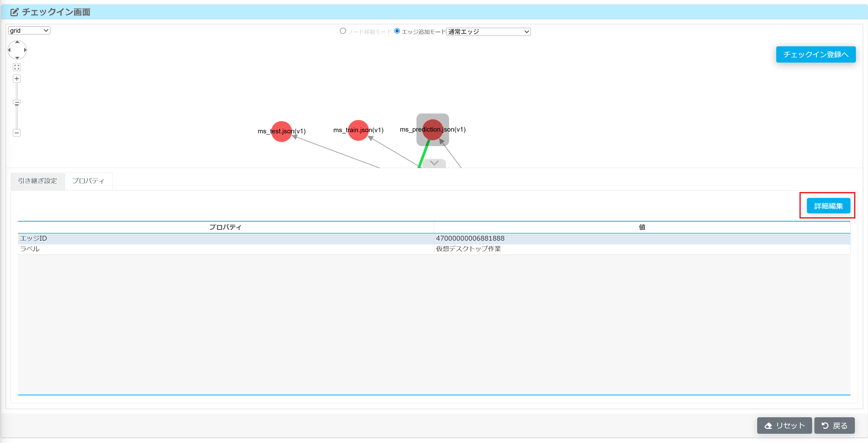Viewport: 868px width, 443px height.
Task: Fit the graph to screen
Action: (x=17, y=67)
